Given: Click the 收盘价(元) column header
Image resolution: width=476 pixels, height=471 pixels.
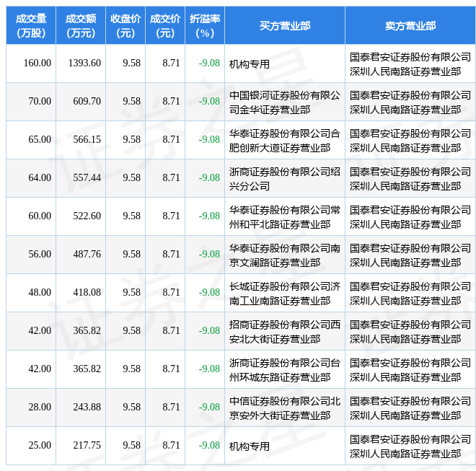Looking at the screenshot, I should (x=125, y=25).
